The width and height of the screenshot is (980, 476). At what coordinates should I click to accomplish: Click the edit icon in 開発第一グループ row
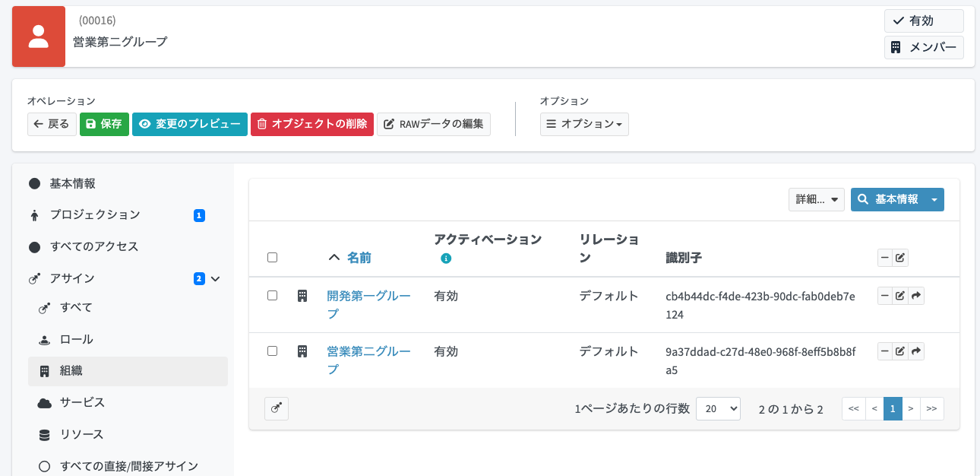[x=900, y=296]
